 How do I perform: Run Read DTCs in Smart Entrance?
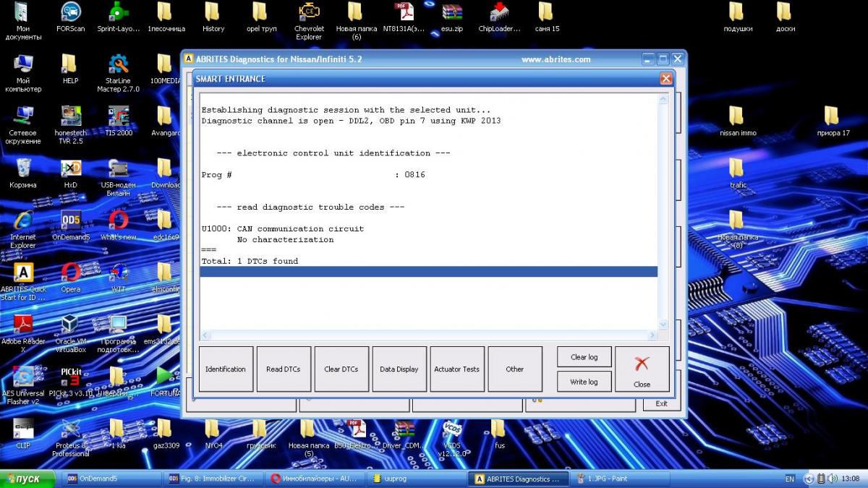284,369
